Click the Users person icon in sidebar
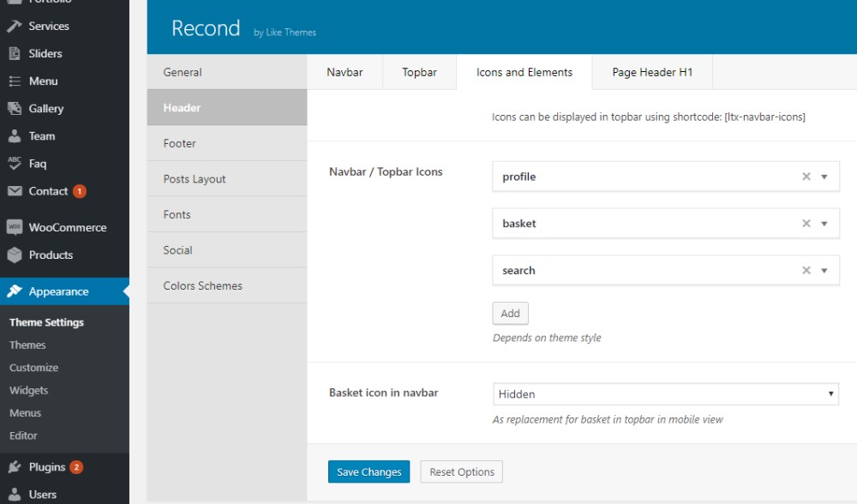This screenshot has width=857, height=504. [15, 495]
